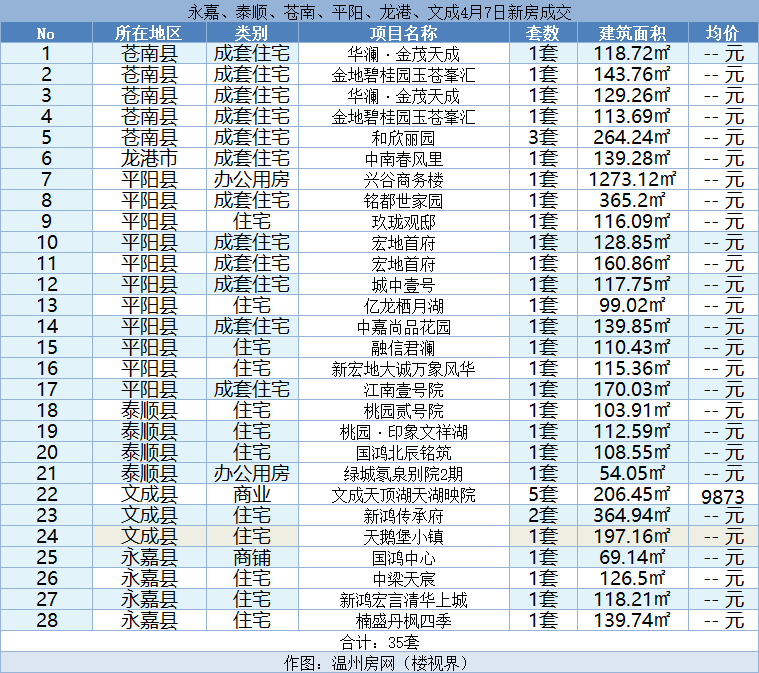Click the area value 1273.12㎡
The image size is (759, 673).
tap(632, 180)
